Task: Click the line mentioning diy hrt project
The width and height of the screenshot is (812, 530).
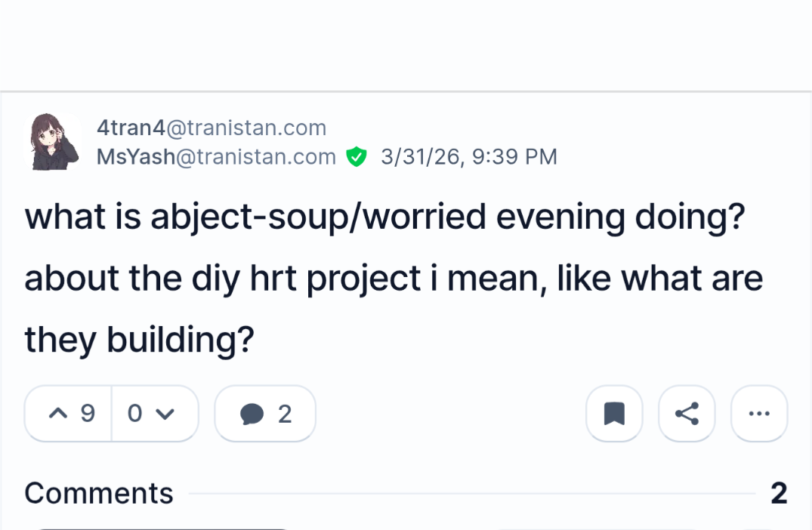Action: tap(393, 279)
